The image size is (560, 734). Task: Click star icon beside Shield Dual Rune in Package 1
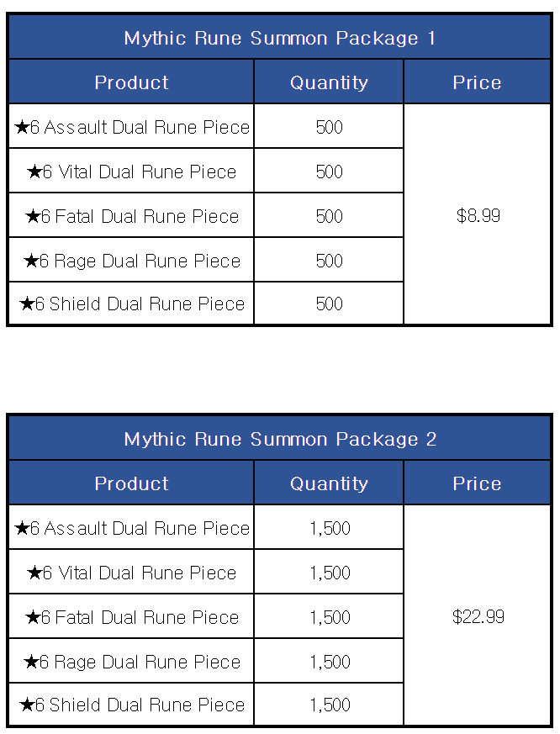(27, 304)
